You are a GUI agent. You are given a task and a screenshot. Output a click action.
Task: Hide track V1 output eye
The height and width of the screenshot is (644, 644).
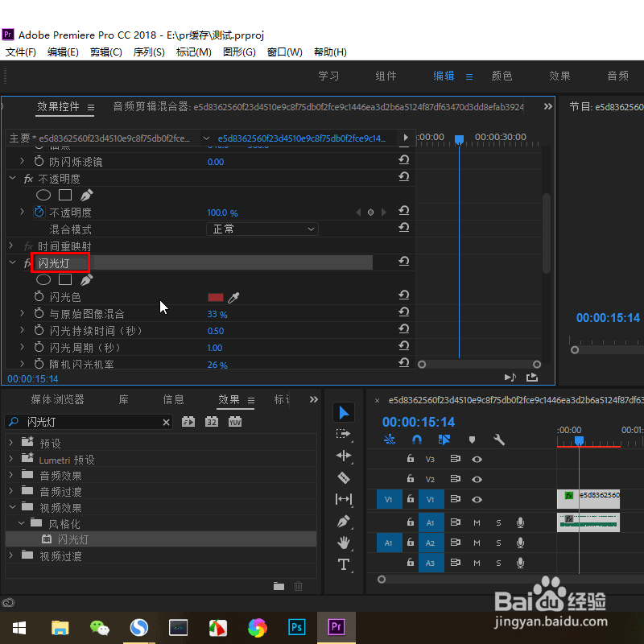point(477,499)
